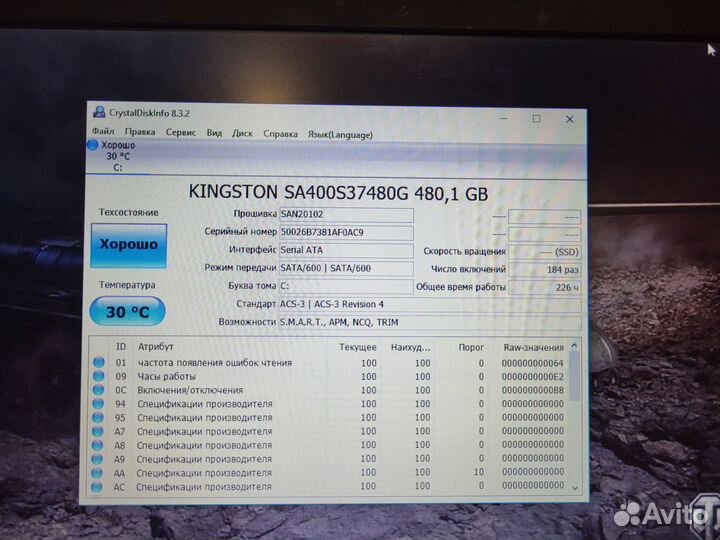This screenshot has width=720, height=540.
Task: Click the Скорость вращения value (SSD)
Action: point(545,252)
